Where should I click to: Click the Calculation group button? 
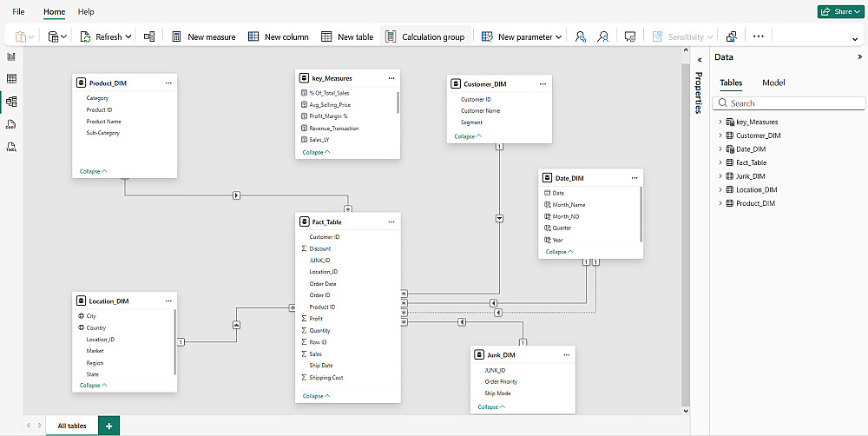pos(424,36)
